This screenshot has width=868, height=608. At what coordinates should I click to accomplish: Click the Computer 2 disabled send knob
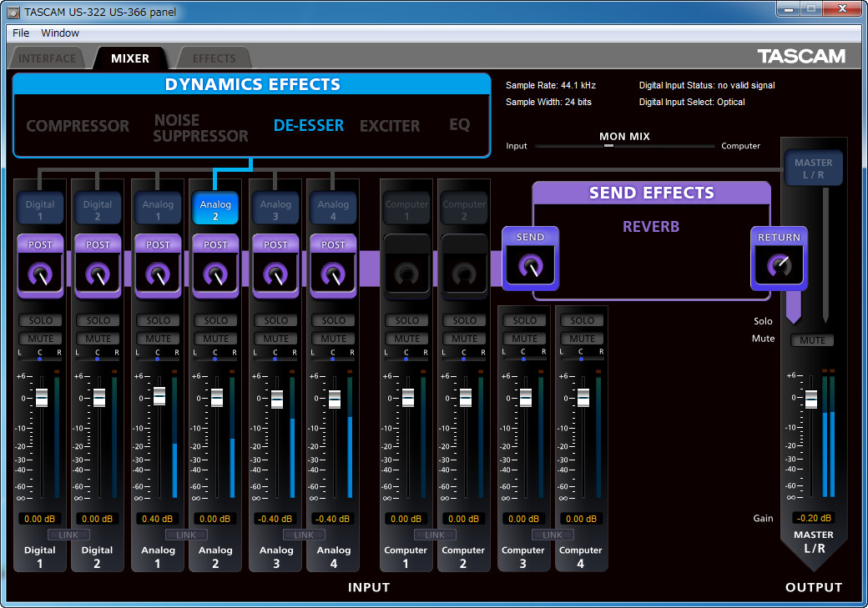464,274
